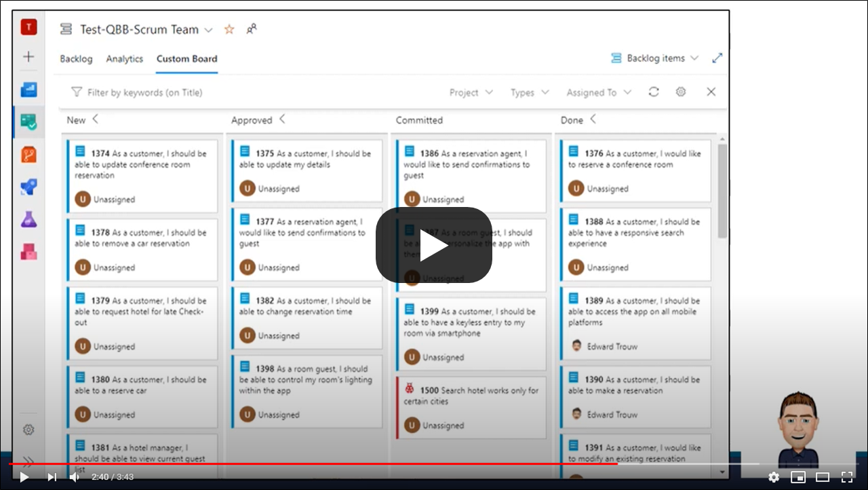The height and width of the screenshot is (490, 868).
Task: Open card 1380 reserve car
Action: point(142,397)
